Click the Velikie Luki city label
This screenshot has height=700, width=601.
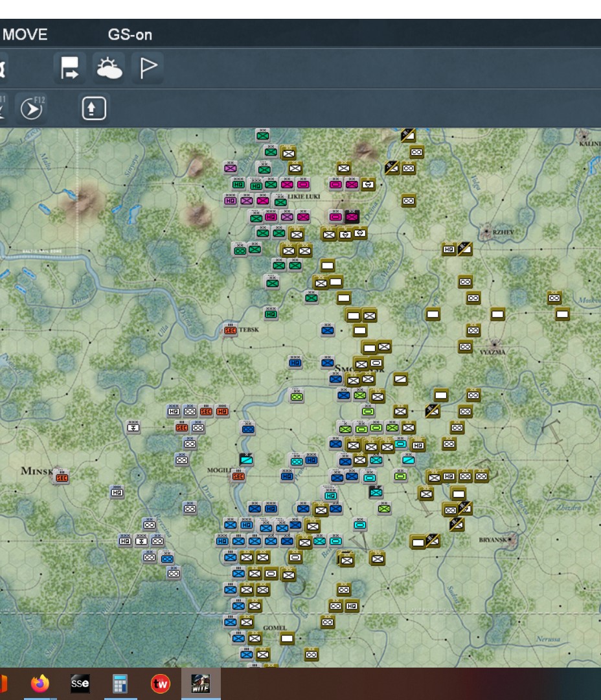(304, 196)
